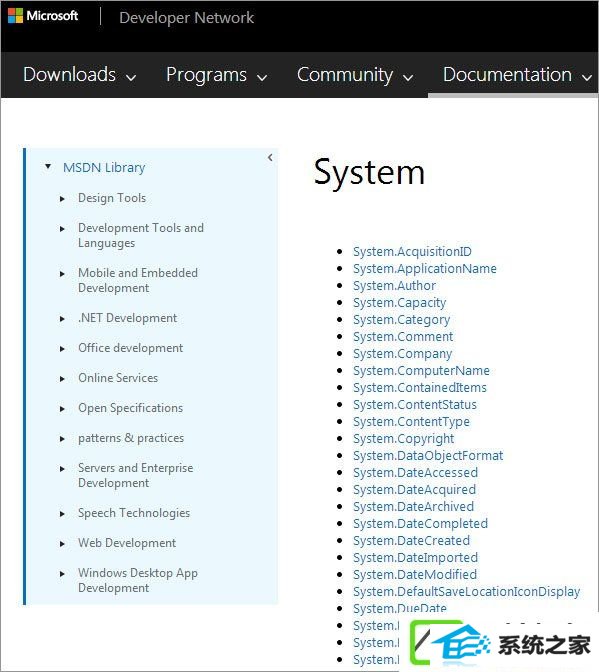Open System.DefaultSaveLocationIconDisplay link

pyautogui.click(x=466, y=591)
